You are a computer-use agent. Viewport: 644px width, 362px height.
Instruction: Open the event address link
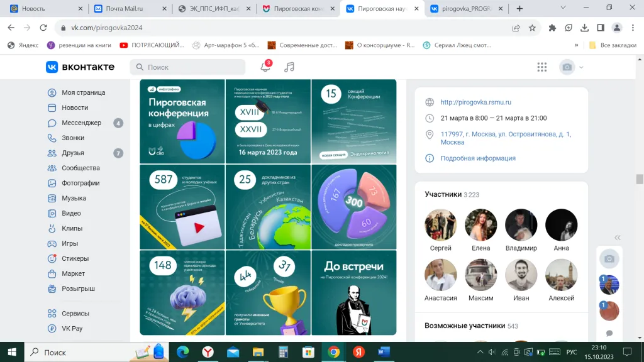click(506, 138)
